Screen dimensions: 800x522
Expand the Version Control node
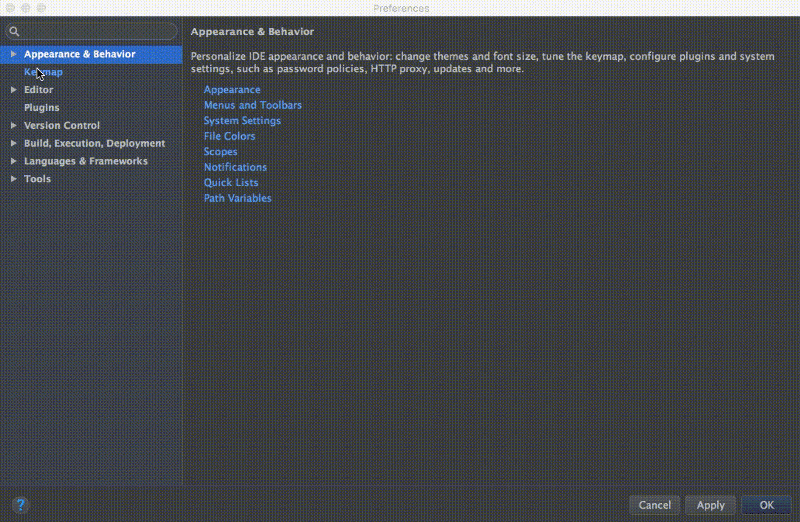tap(13, 126)
